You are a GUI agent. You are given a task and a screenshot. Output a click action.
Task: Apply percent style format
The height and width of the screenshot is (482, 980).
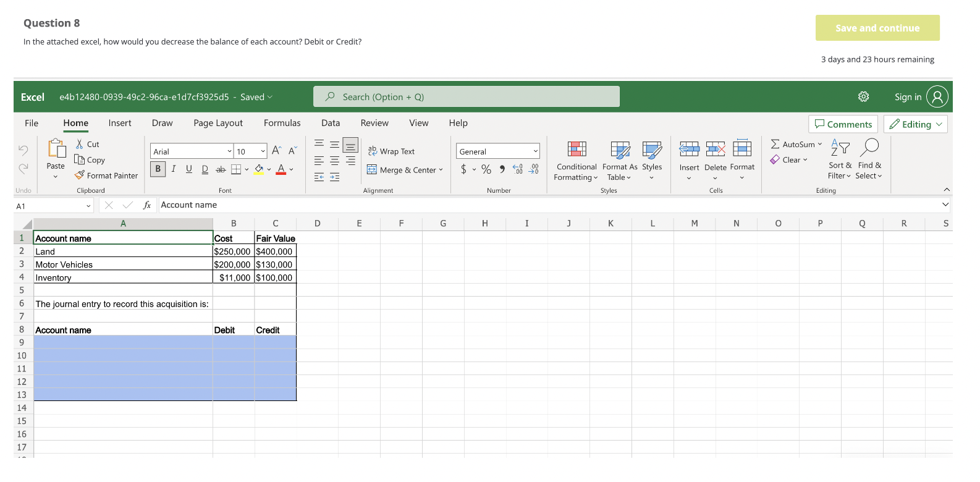[x=486, y=169]
